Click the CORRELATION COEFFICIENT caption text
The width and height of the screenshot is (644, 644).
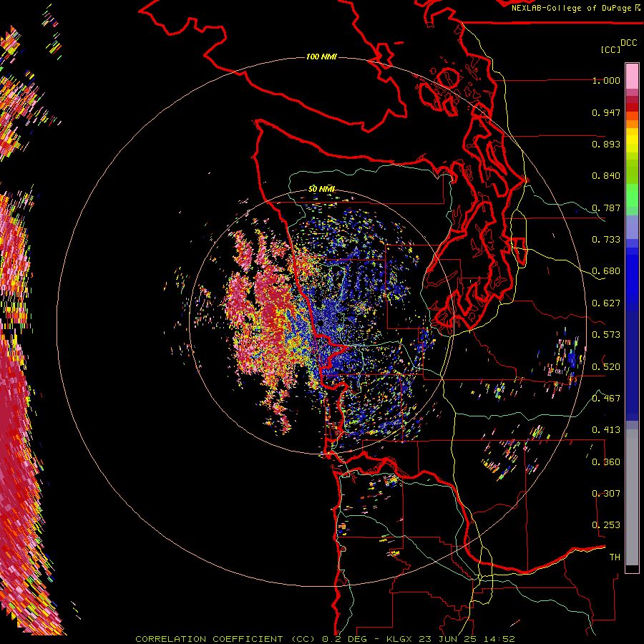(x=225, y=639)
